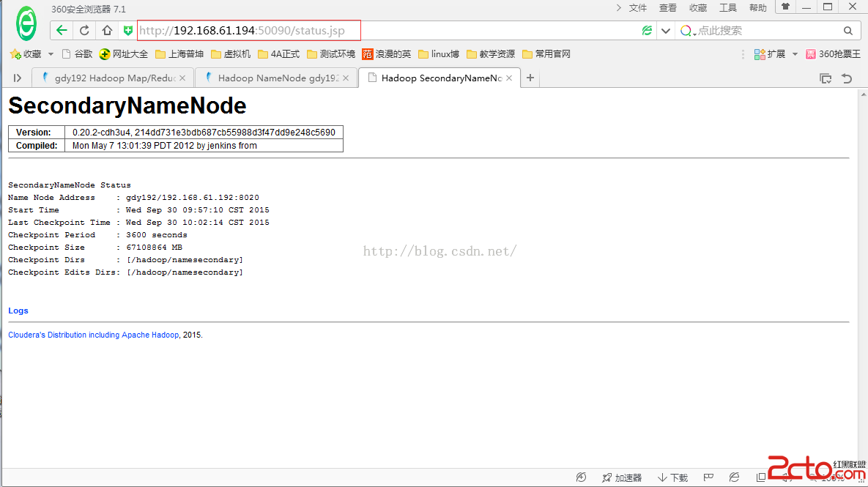The width and height of the screenshot is (868, 487).
Task: Open the 360抢票王 extension
Action: pos(833,53)
